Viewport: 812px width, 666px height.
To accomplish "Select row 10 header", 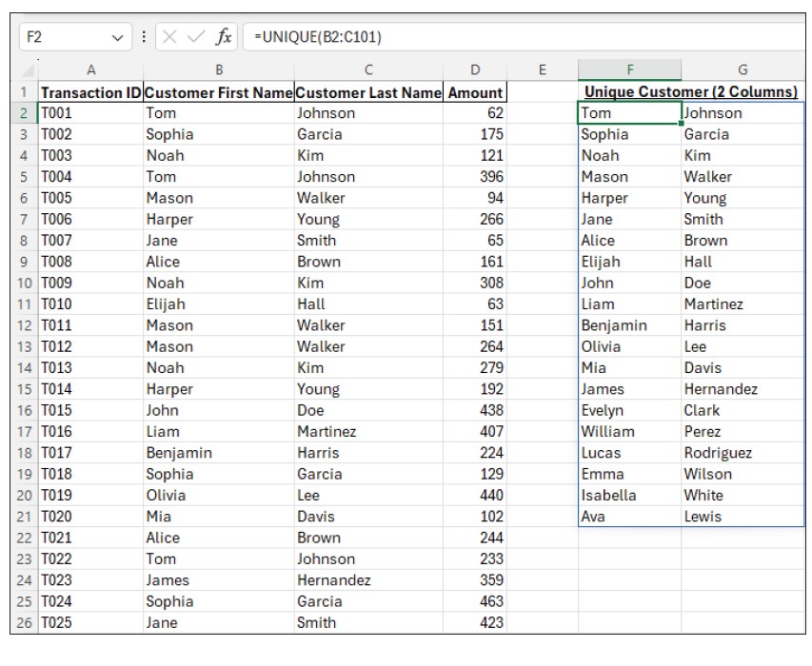I will [24, 284].
